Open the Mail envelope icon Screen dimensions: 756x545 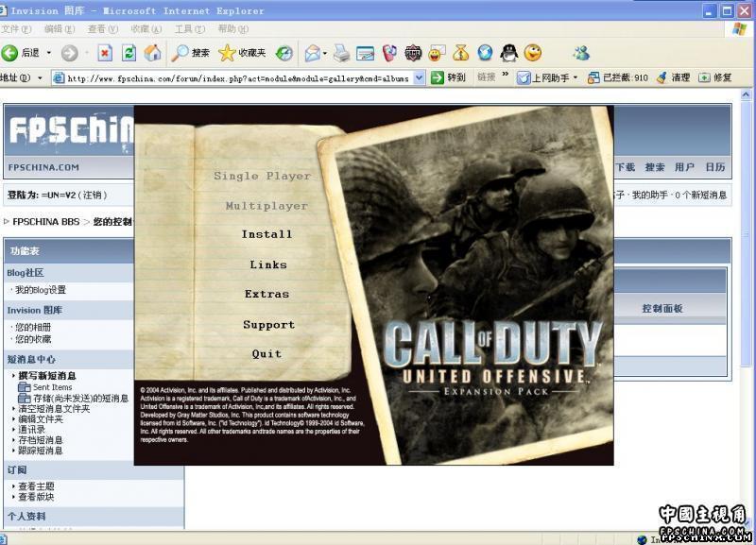313,53
